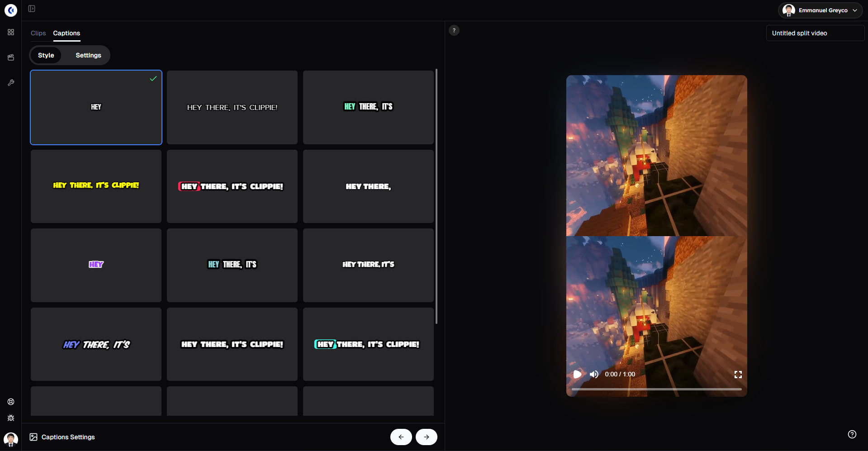Open Captions Settings at the bottom

pos(62,437)
